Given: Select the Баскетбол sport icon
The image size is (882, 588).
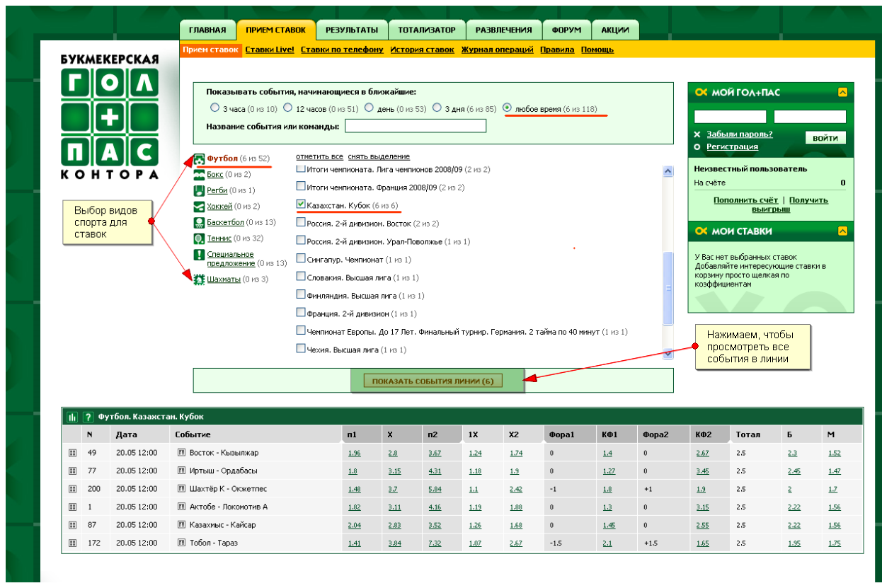Looking at the screenshot, I should pyautogui.click(x=200, y=222).
